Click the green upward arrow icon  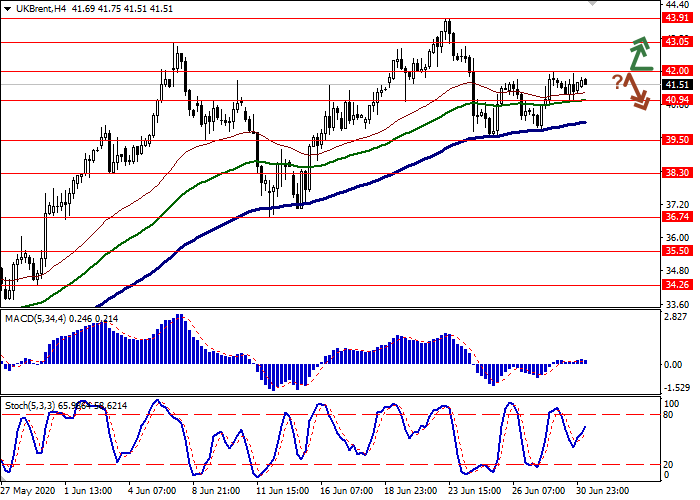point(639,52)
